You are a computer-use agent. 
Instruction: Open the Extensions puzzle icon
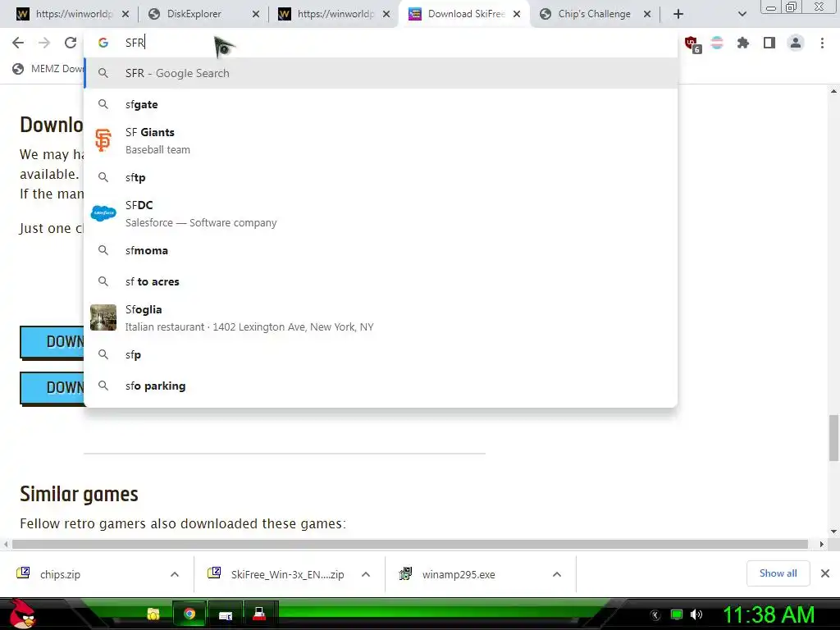pyautogui.click(x=743, y=43)
